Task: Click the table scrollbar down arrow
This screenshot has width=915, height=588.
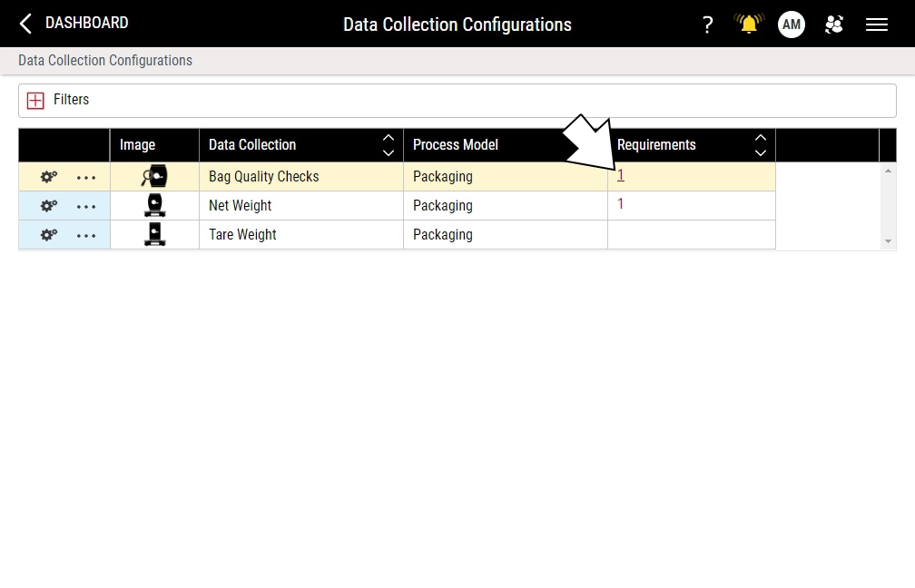Action: (888, 241)
